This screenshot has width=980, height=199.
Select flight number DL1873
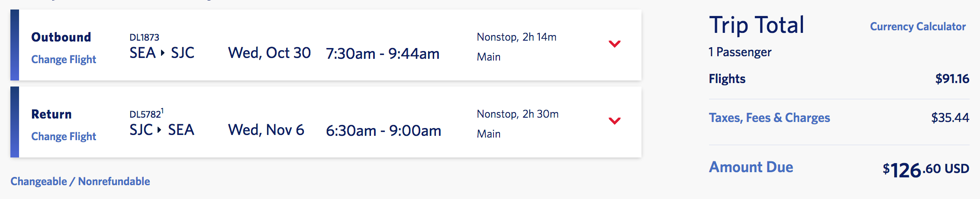pos(144,38)
